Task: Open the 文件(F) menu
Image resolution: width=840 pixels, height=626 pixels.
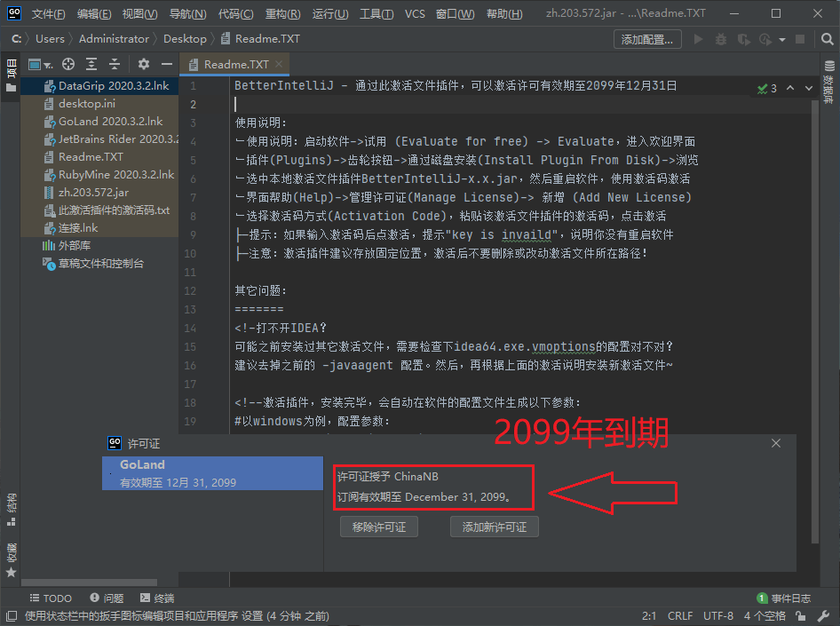Action: pos(48,13)
